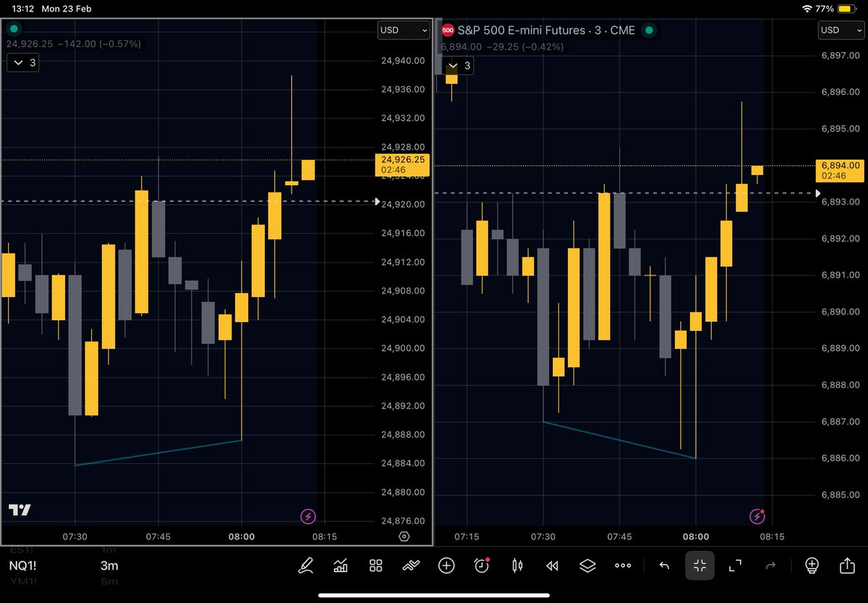Tap the 07:30 label on the NQ time axis
Screen dimensions: 868x603
pos(75,536)
